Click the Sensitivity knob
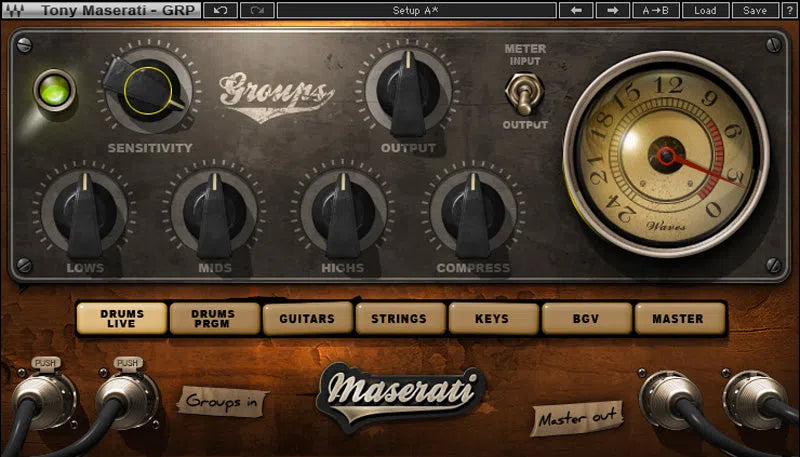800x457 pixels. [x=148, y=90]
